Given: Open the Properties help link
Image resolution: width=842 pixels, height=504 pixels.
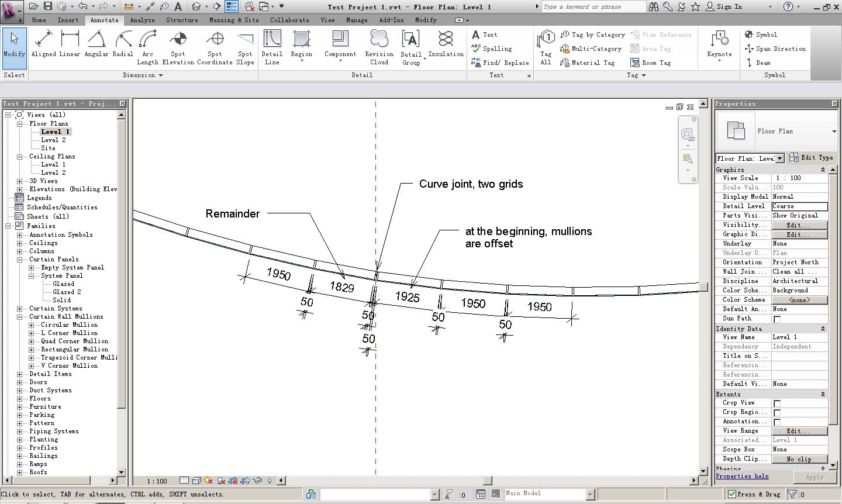Looking at the screenshot, I should pyautogui.click(x=742, y=477).
